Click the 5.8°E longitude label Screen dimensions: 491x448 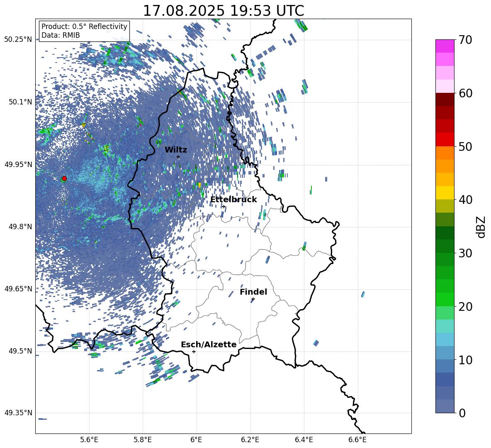[143, 440]
